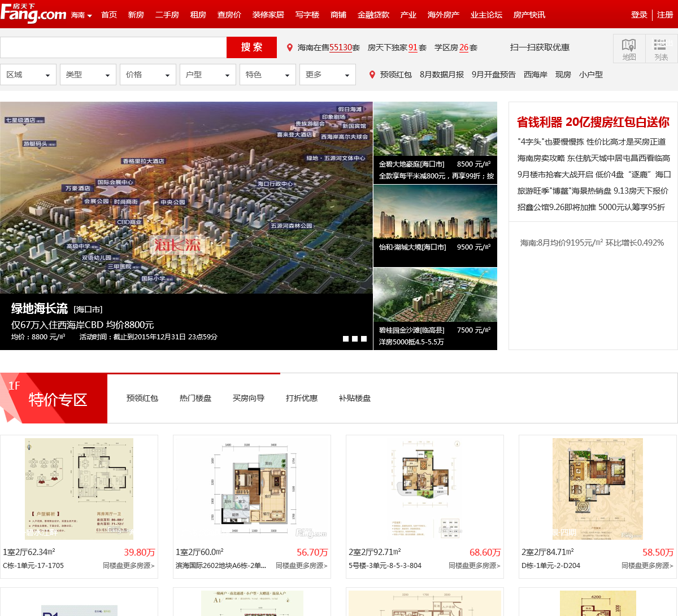
Task: Select the third carousel indicator dot
Action: 364,339
